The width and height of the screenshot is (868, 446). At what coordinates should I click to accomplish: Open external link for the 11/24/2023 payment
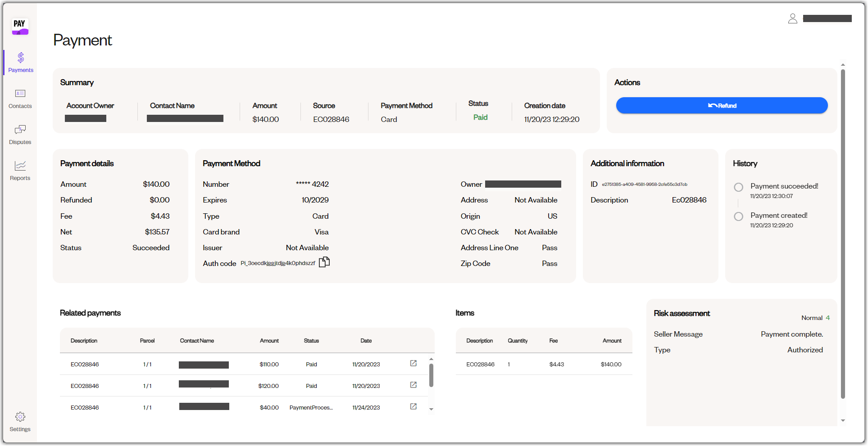pos(413,406)
